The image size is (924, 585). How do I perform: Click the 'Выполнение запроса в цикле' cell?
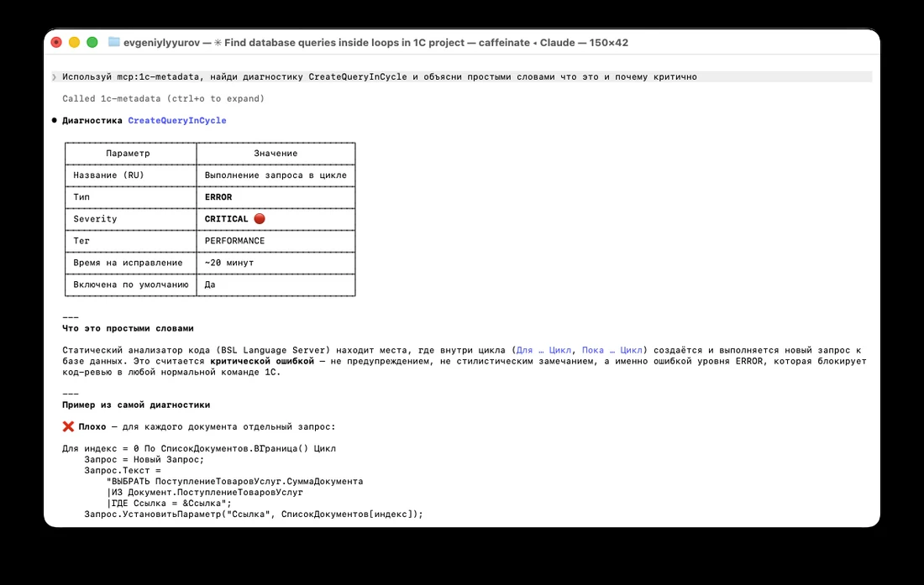(x=276, y=175)
